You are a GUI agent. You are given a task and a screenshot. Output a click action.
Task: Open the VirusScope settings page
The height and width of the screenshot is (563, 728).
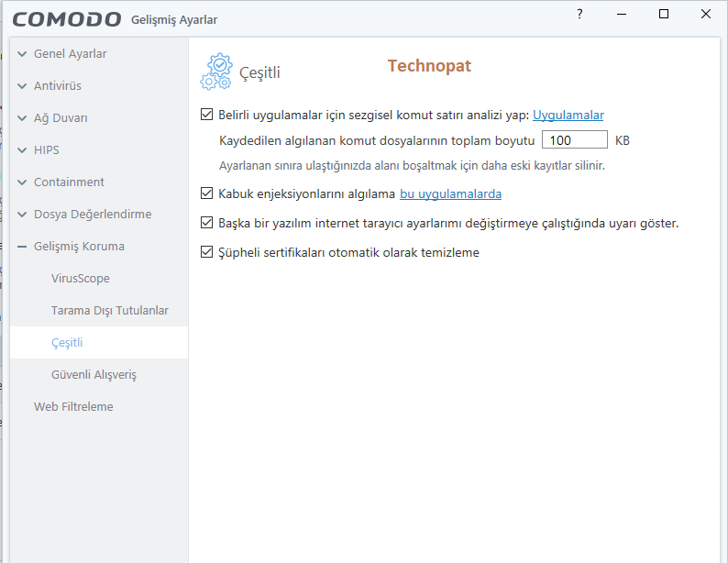pyautogui.click(x=81, y=279)
